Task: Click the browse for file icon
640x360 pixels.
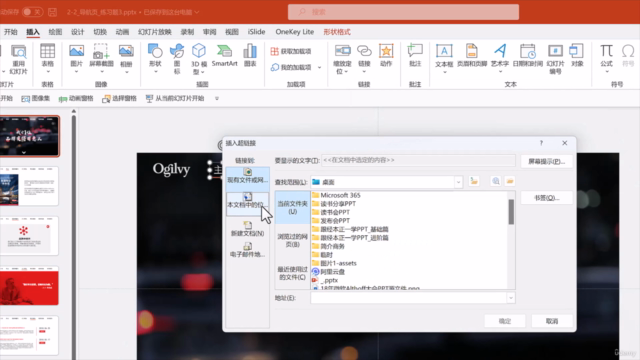Action: [x=510, y=181]
